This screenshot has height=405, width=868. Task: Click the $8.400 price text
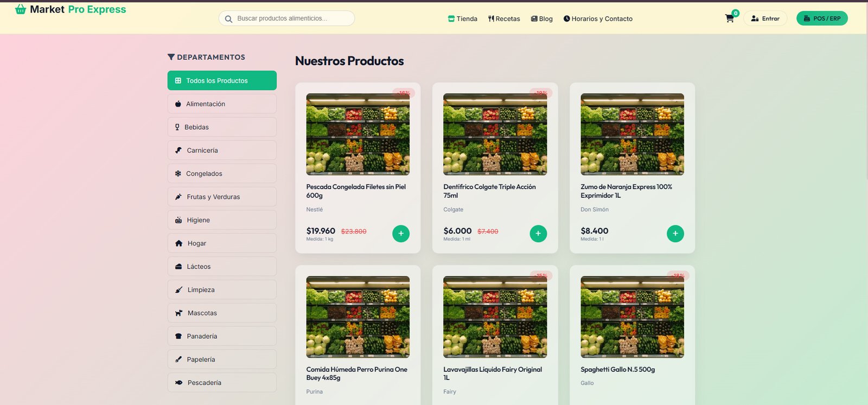click(x=595, y=231)
